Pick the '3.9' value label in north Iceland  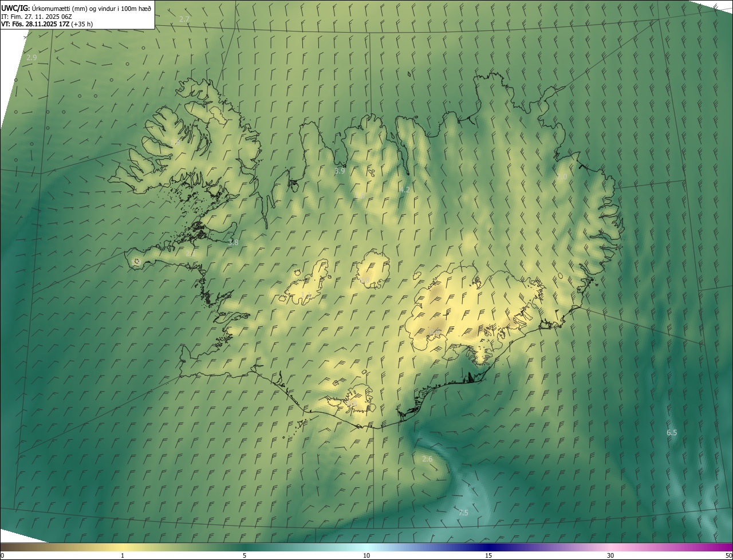click(x=340, y=171)
